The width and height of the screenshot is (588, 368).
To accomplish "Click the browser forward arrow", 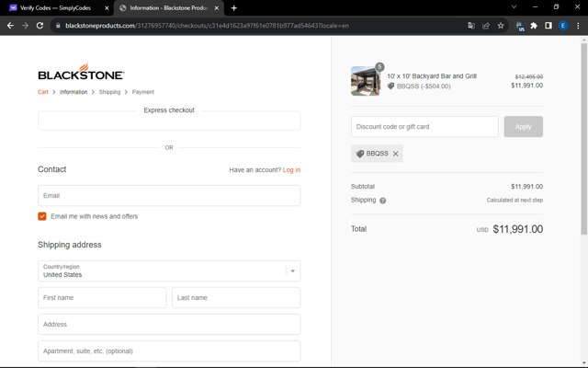I will click(25, 26).
